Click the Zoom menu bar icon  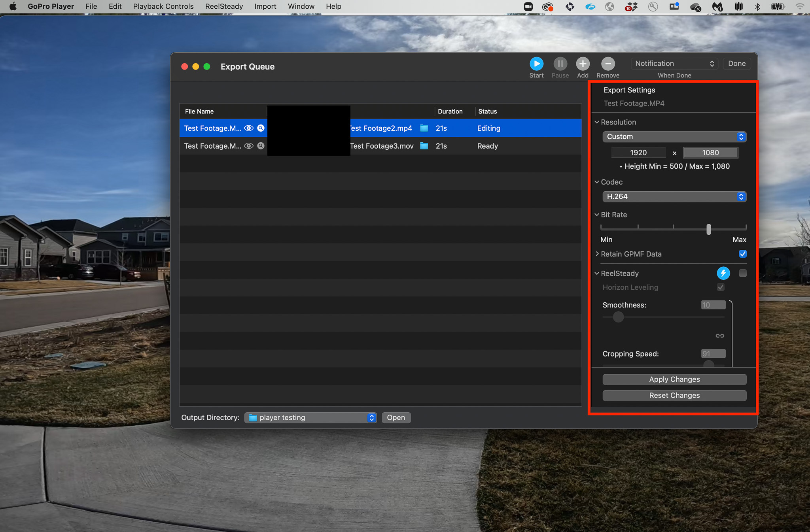pos(528,6)
